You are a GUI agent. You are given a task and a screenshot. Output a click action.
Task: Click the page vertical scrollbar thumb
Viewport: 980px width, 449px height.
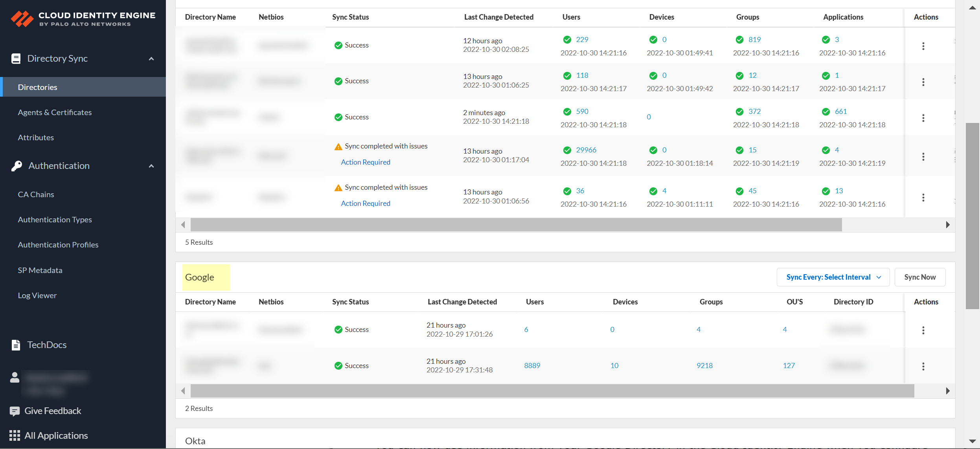tap(972, 216)
